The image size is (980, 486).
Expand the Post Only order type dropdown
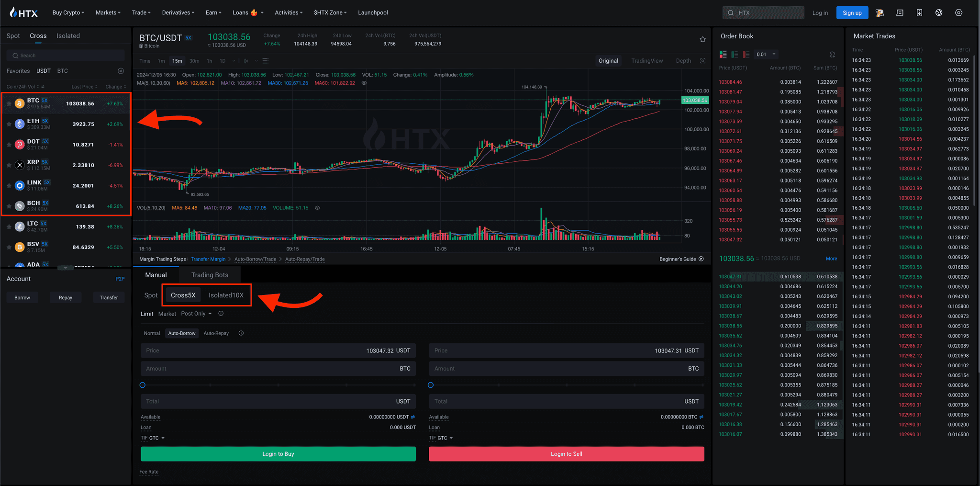point(196,314)
